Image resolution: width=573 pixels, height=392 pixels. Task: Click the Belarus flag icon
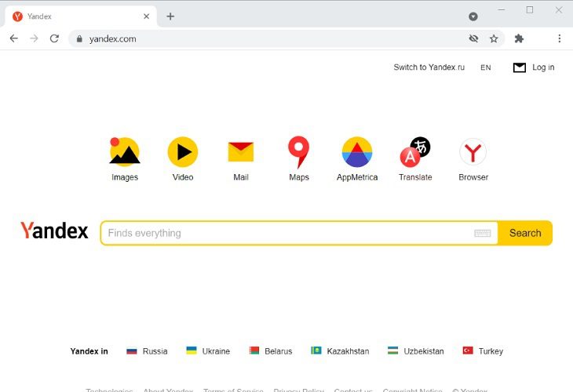click(254, 350)
